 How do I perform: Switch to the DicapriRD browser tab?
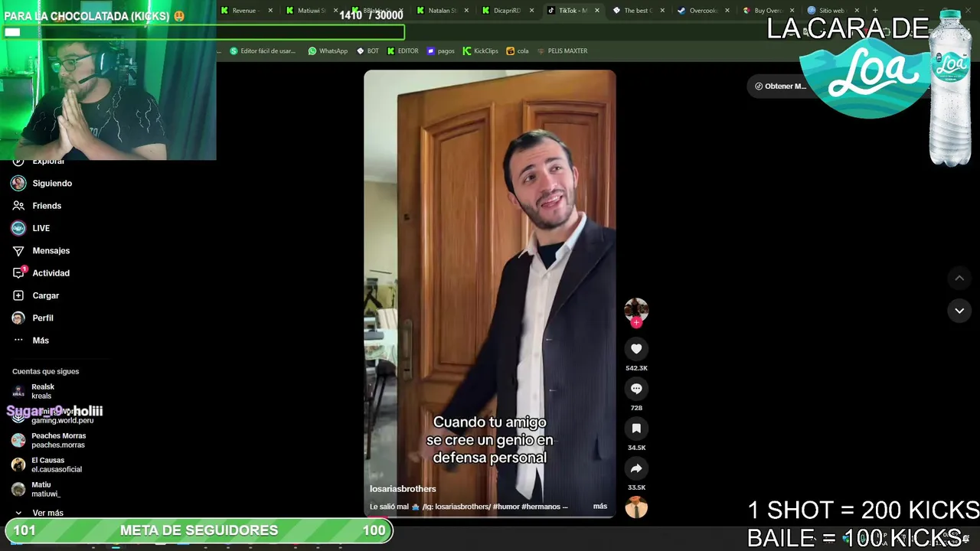pos(506,11)
